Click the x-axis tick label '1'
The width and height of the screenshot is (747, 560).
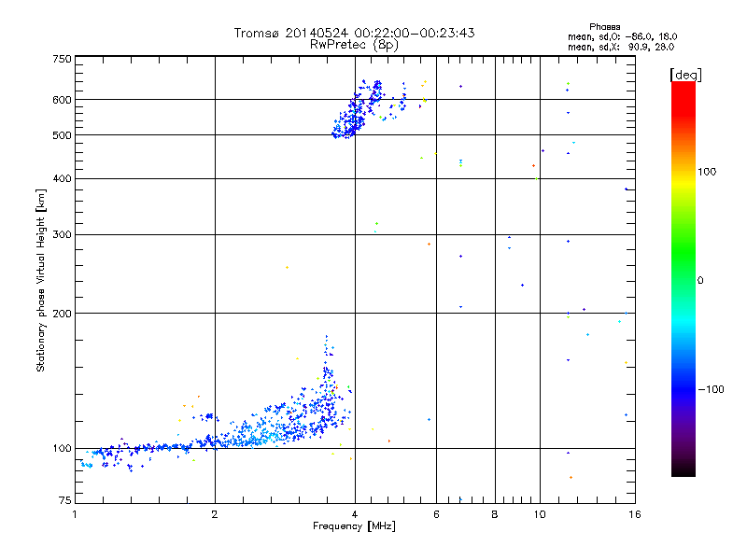coord(75,514)
